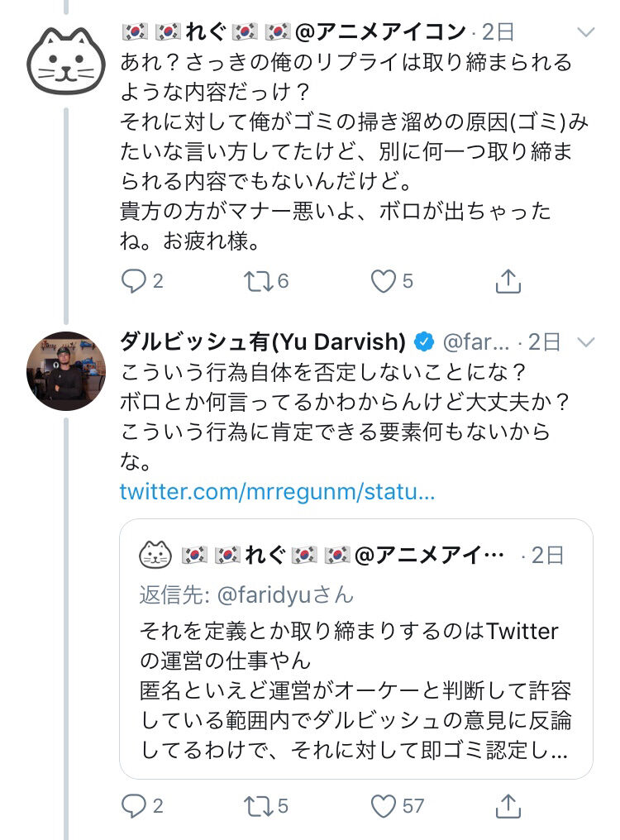Expand Yu Darvish tweet's chevron menu
620x840 pixels.
[x=585, y=341]
